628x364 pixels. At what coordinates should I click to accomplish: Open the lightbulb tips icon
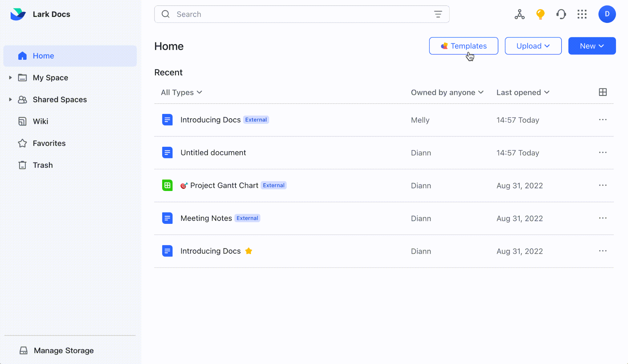point(540,14)
